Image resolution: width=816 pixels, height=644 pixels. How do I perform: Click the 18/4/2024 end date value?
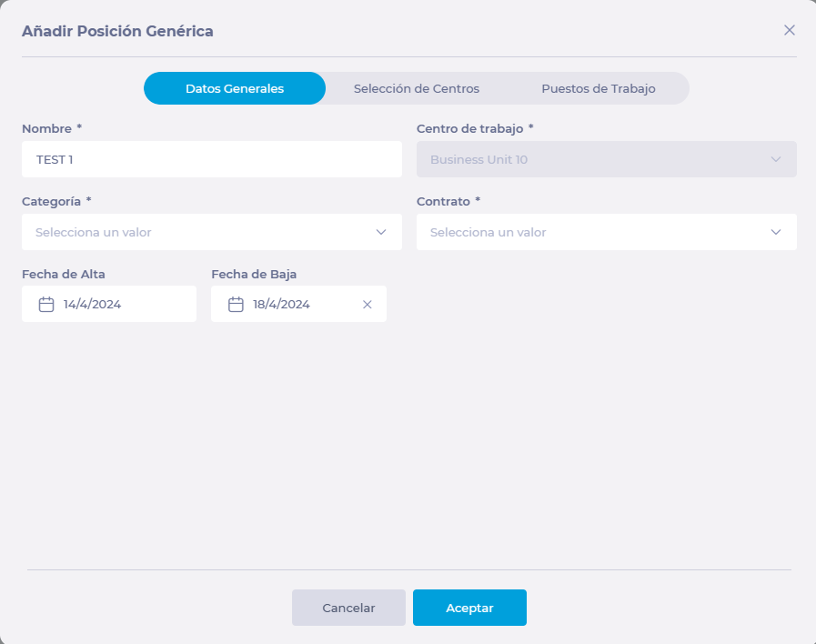(282, 305)
